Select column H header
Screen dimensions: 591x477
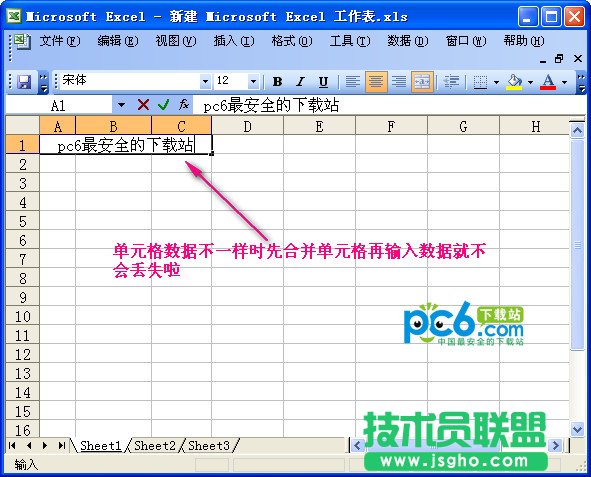(535, 126)
